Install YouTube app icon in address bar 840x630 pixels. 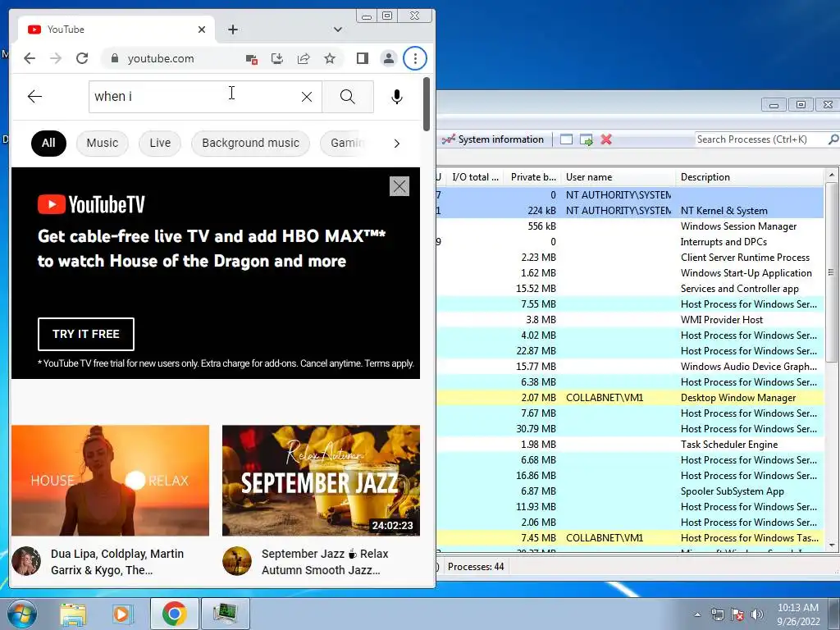pyautogui.click(x=277, y=58)
